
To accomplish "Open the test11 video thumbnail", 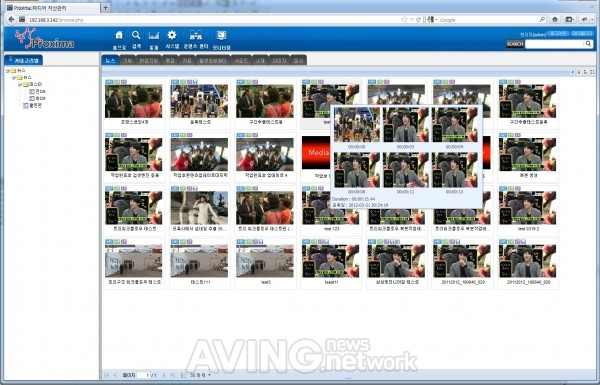I will click(x=331, y=261).
